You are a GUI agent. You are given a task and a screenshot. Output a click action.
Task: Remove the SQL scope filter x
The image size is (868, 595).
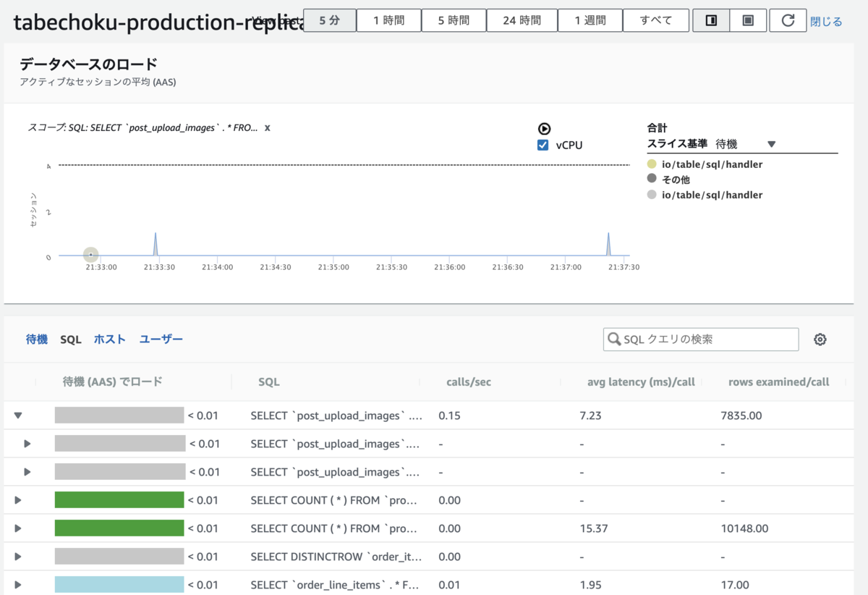(267, 127)
